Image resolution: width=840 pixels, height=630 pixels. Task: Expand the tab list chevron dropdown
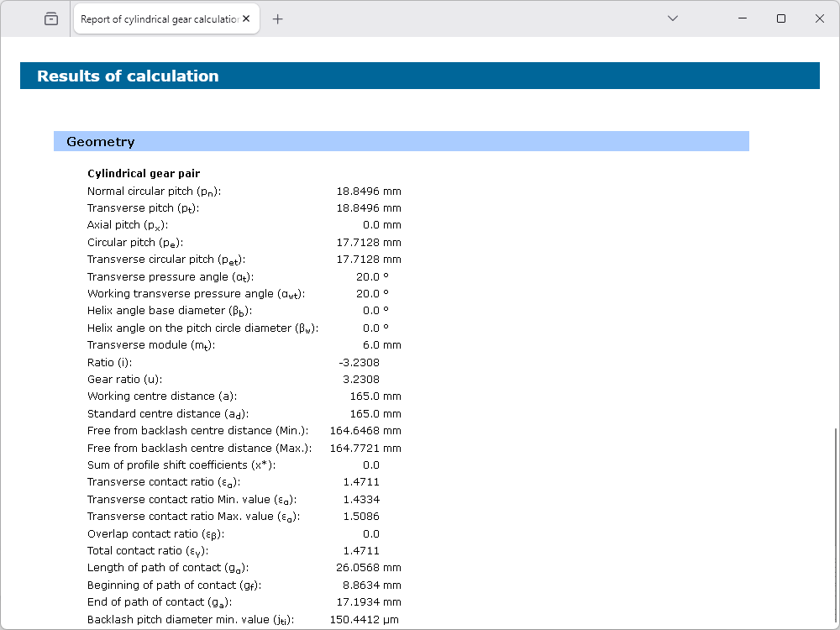coord(672,18)
